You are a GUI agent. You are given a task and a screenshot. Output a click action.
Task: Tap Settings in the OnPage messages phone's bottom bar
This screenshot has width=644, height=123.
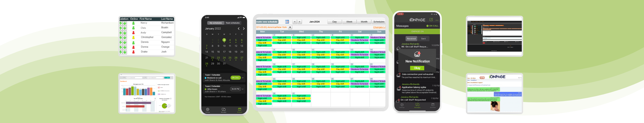[x=402, y=105]
